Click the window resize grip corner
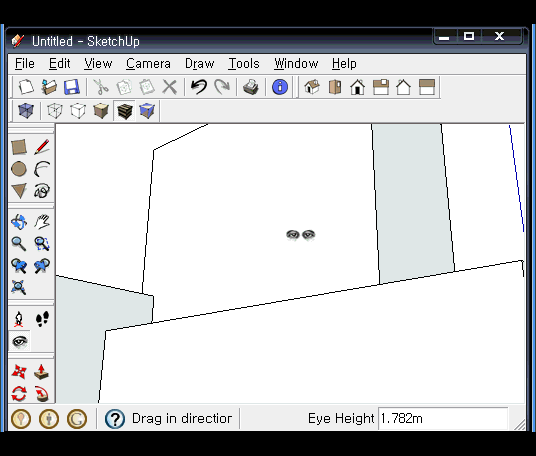This screenshot has width=536, height=456. coord(520,425)
